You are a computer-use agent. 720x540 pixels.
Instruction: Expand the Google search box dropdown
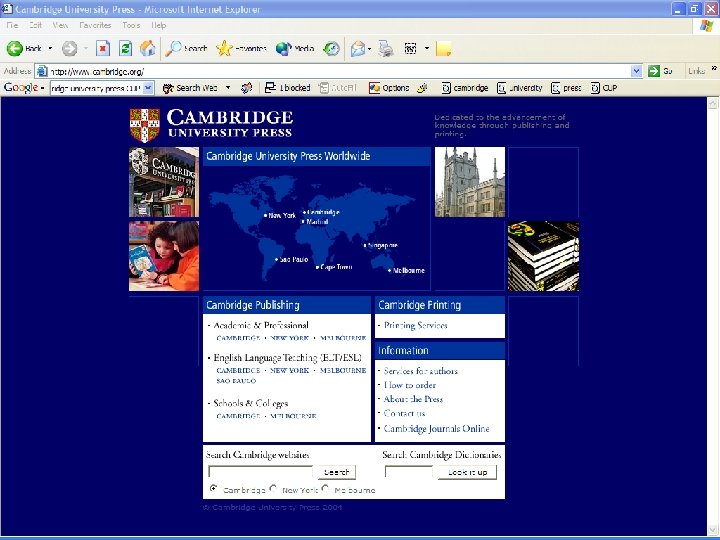pos(148,88)
